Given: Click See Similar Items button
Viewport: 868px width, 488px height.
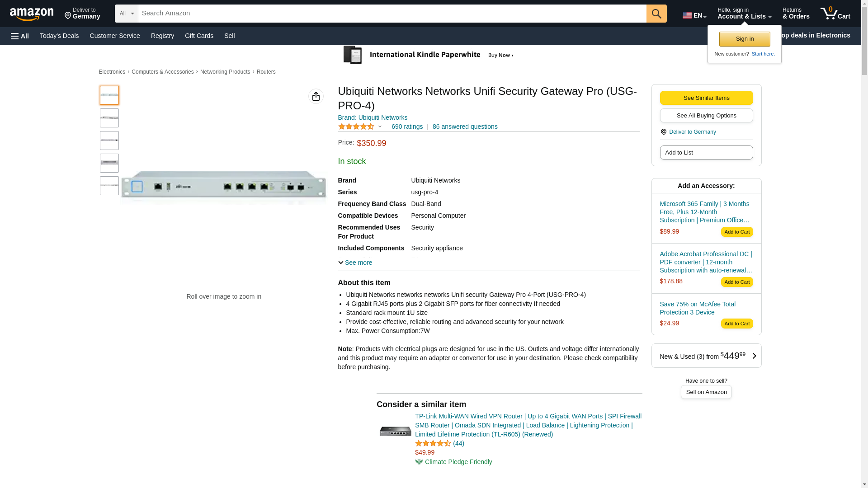Looking at the screenshot, I should 706,98.
